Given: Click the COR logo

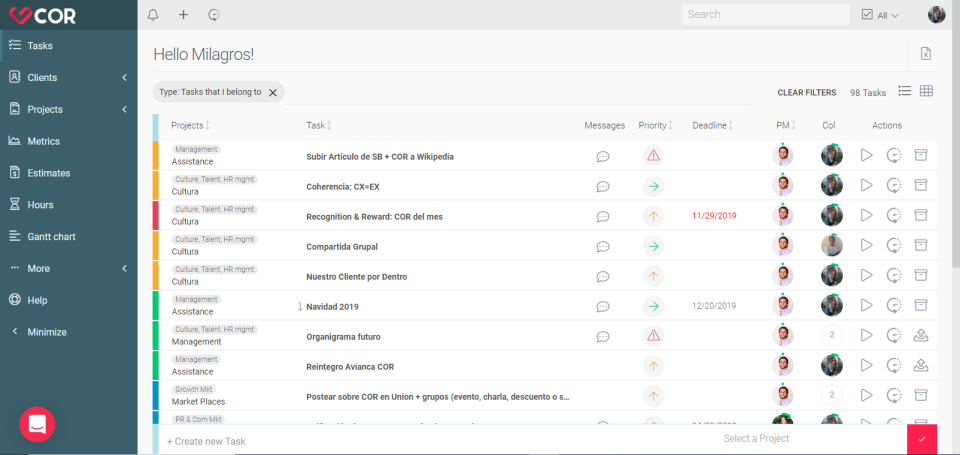Looking at the screenshot, I should tap(43, 15).
